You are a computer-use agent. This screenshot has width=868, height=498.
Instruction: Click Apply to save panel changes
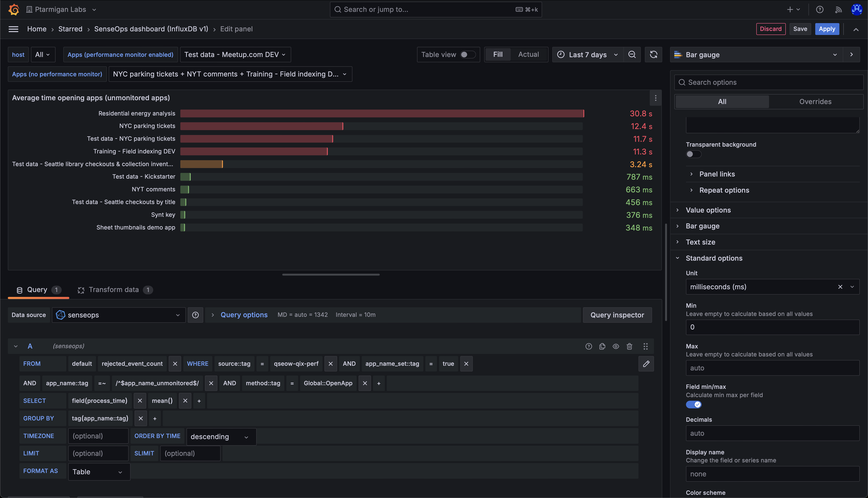pos(827,29)
